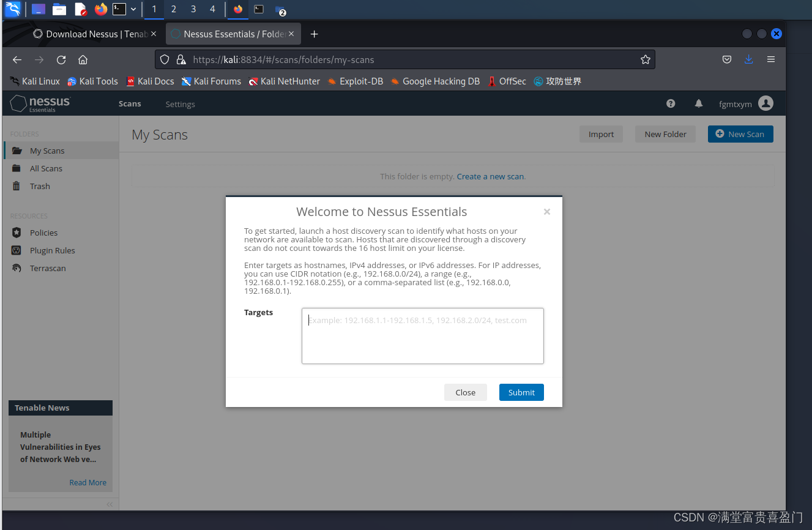Image resolution: width=812 pixels, height=530 pixels.
Task: Open the Firefox hamburger menu
Action: (x=771, y=59)
